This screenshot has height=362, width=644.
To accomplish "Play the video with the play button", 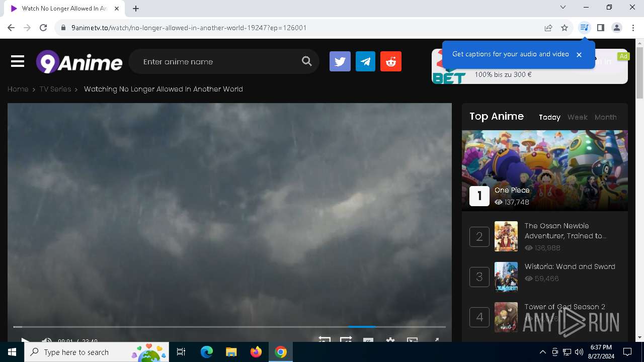I will (25, 341).
